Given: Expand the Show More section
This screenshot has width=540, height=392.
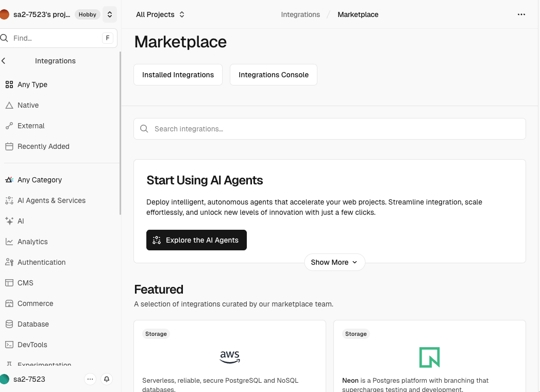Looking at the screenshot, I should 334,262.
